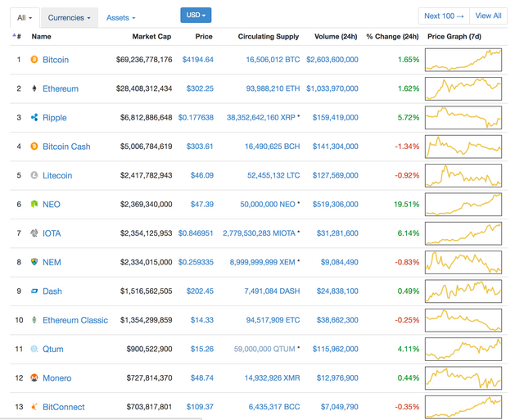Click the IOTA logo icon

34,233
